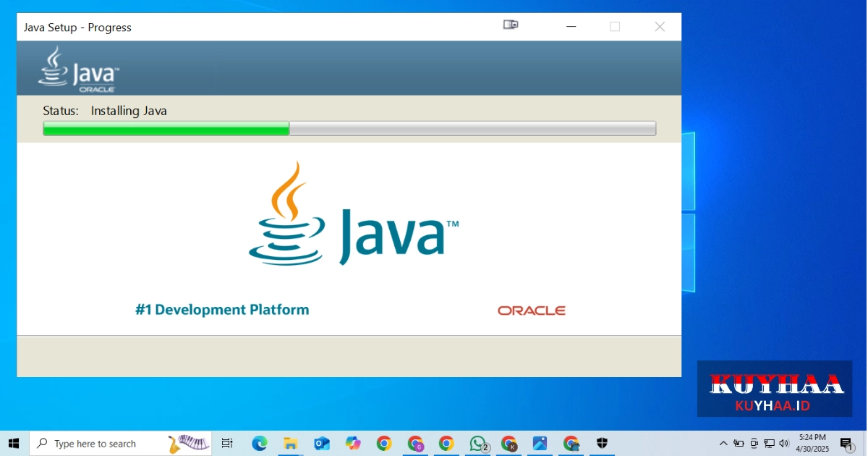This screenshot has height=456, width=868.
Task: Click the screen recorder icon on the title bar
Action: [x=510, y=24]
